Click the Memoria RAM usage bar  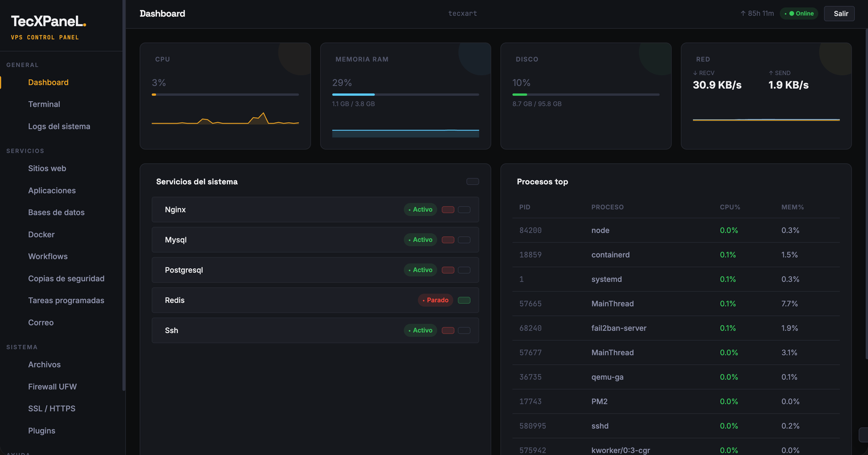pos(405,94)
